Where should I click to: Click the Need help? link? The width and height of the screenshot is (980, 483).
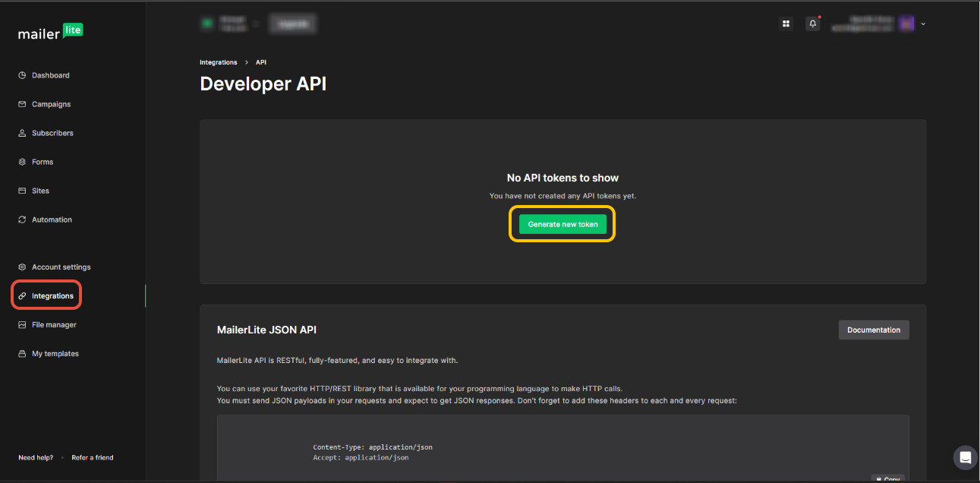36,458
